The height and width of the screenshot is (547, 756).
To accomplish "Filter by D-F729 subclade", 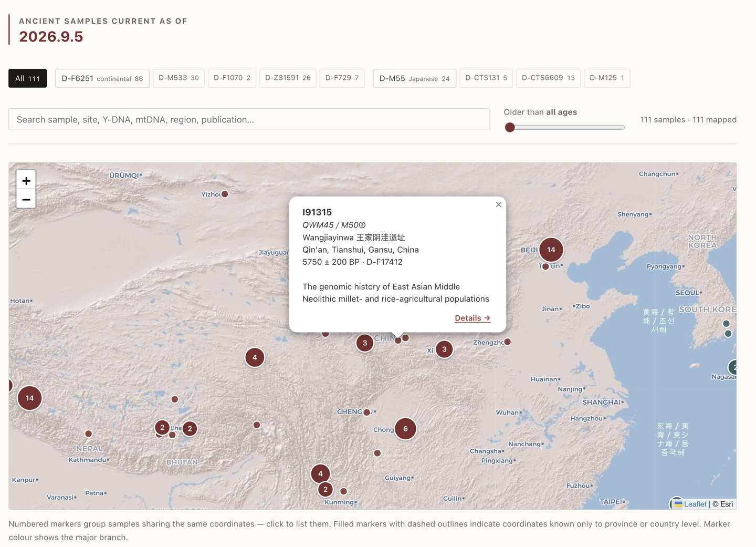I will click(342, 78).
